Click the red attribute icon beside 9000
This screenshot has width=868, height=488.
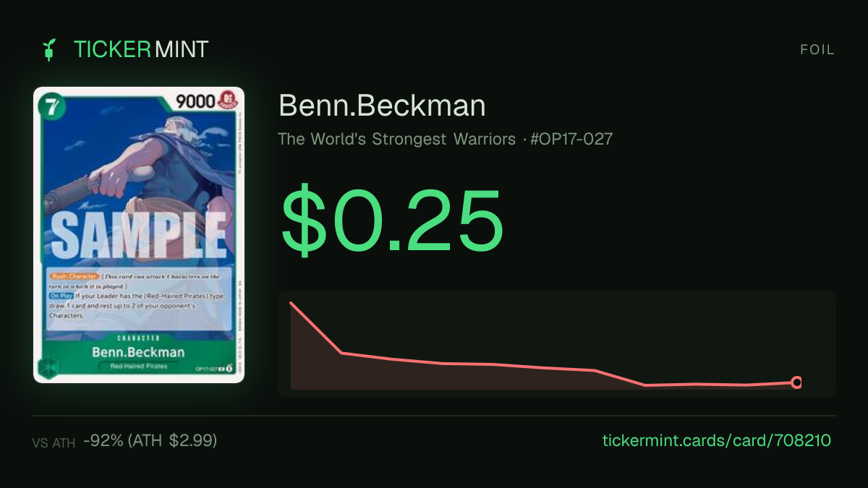(x=228, y=100)
